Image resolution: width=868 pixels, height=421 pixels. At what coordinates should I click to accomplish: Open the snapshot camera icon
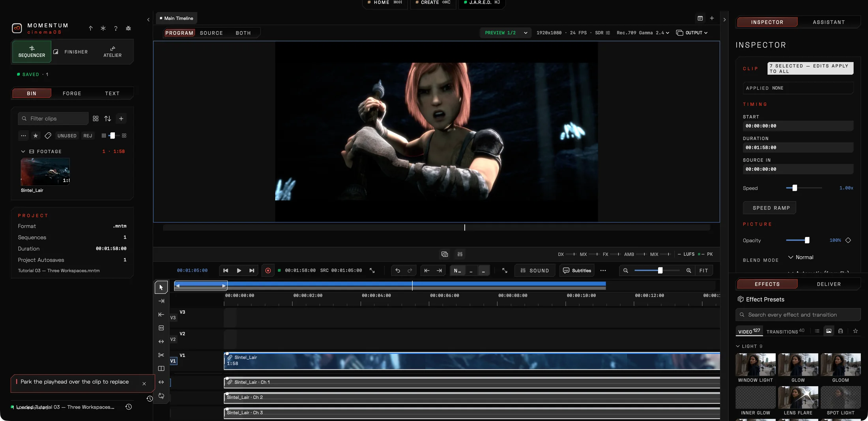[445, 254]
